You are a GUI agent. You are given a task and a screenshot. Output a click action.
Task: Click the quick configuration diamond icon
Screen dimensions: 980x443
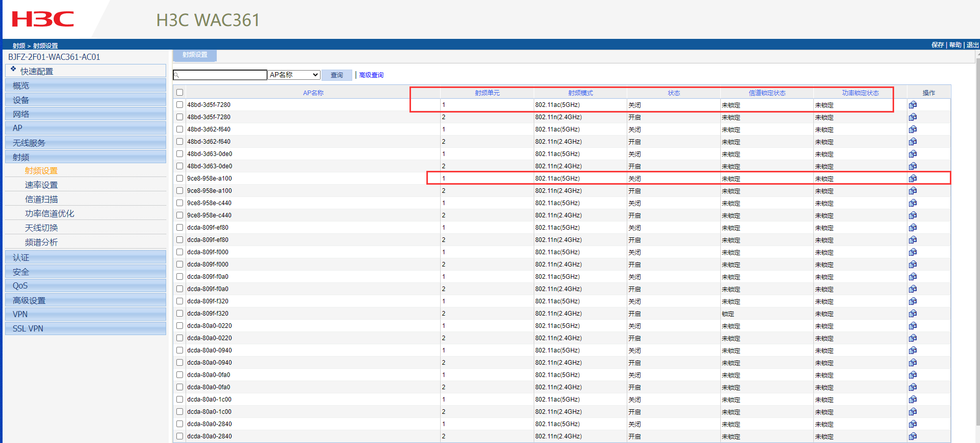pos(13,69)
